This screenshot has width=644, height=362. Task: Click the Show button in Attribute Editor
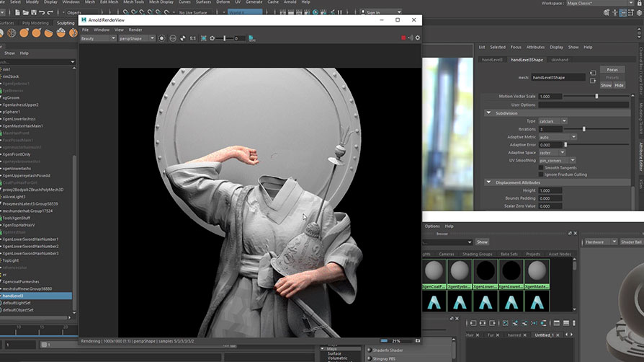[607, 85]
